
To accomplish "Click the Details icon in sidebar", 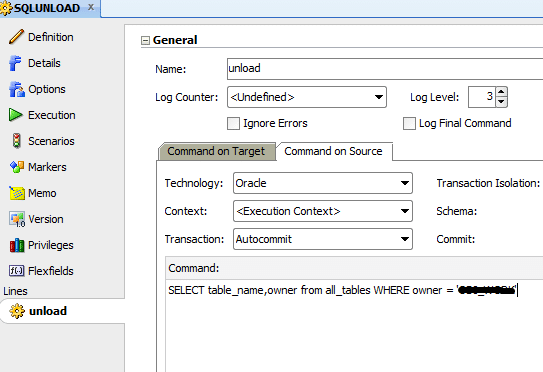I will coord(15,63).
